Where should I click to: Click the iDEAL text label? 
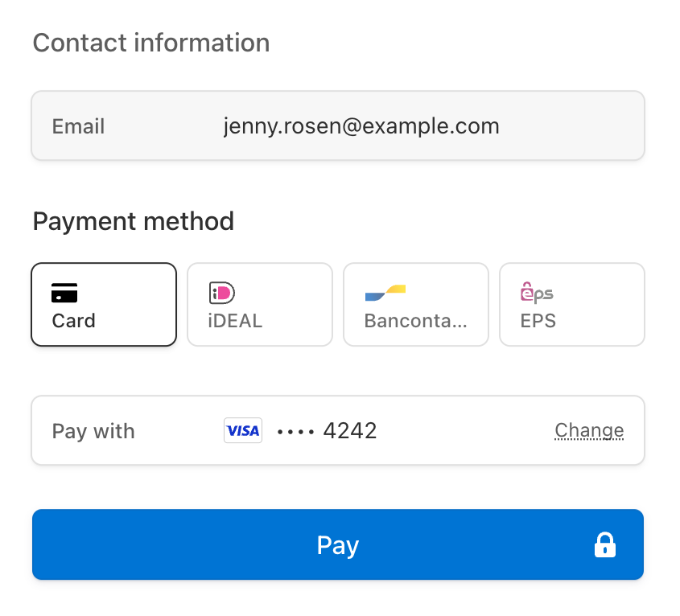coord(235,321)
